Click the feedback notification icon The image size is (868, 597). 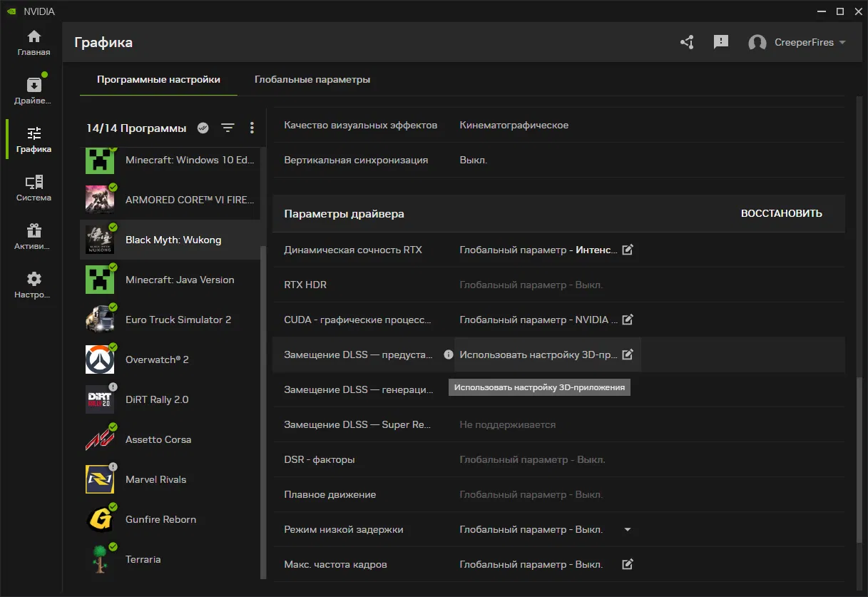tap(721, 42)
